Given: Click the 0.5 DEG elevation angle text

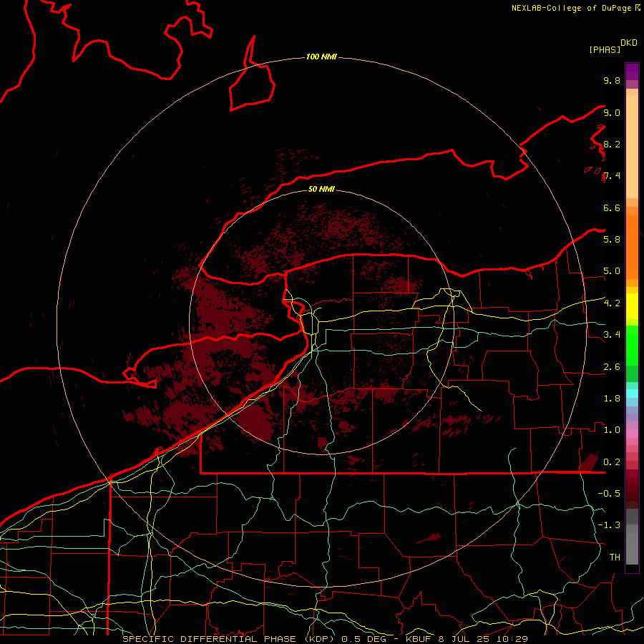Looking at the screenshot, I should tap(365, 639).
